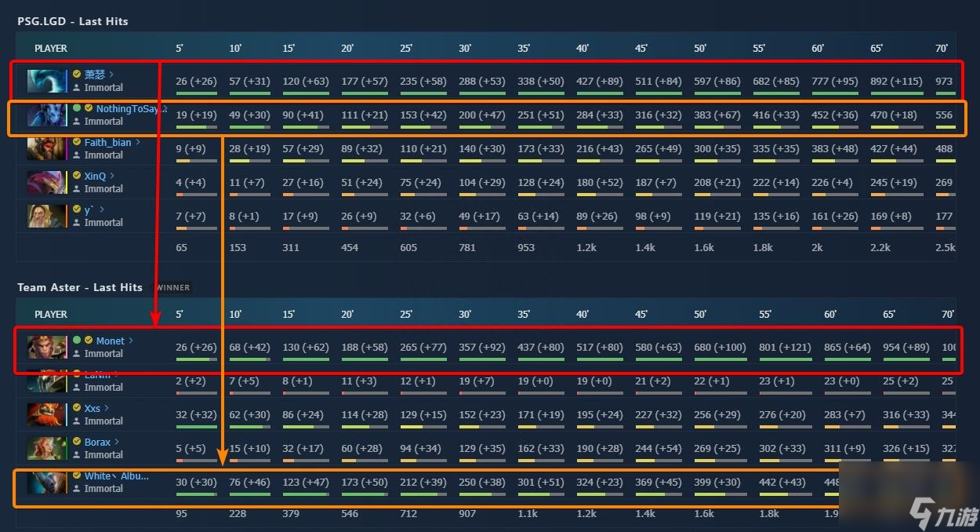This screenshot has width=980, height=532.
Task: Click the person rank icon under Borax
Action: click(x=77, y=455)
